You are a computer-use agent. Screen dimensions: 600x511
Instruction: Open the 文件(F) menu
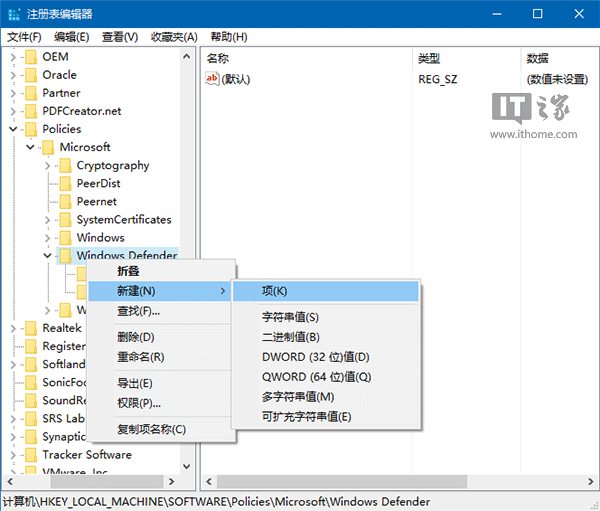24,37
